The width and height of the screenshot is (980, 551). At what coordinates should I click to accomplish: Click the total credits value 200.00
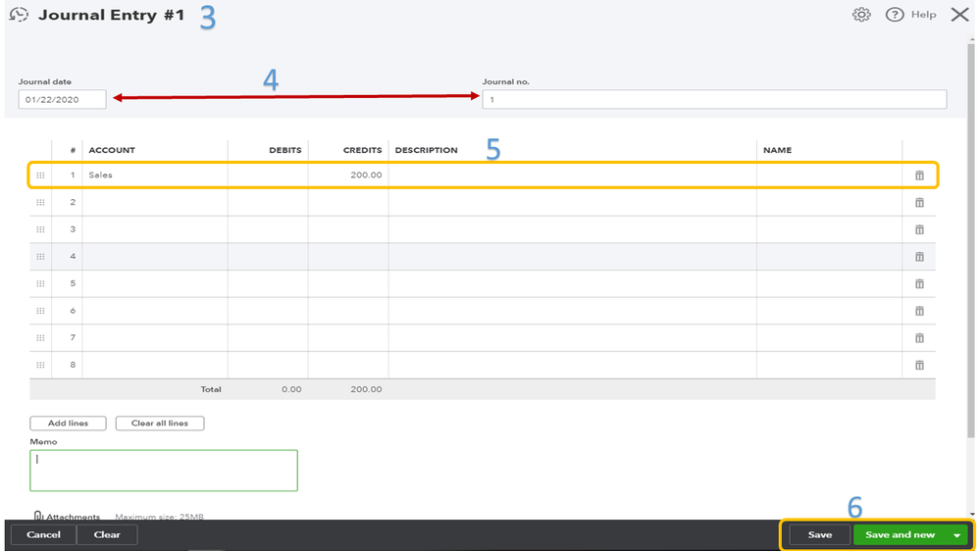pyautogui.click(x=366, y=389)
